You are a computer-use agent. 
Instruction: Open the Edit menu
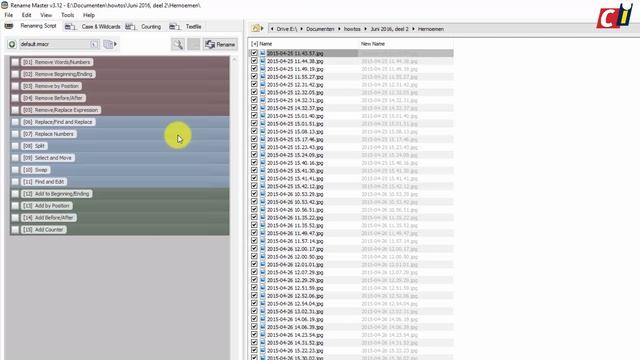[27, 15]
